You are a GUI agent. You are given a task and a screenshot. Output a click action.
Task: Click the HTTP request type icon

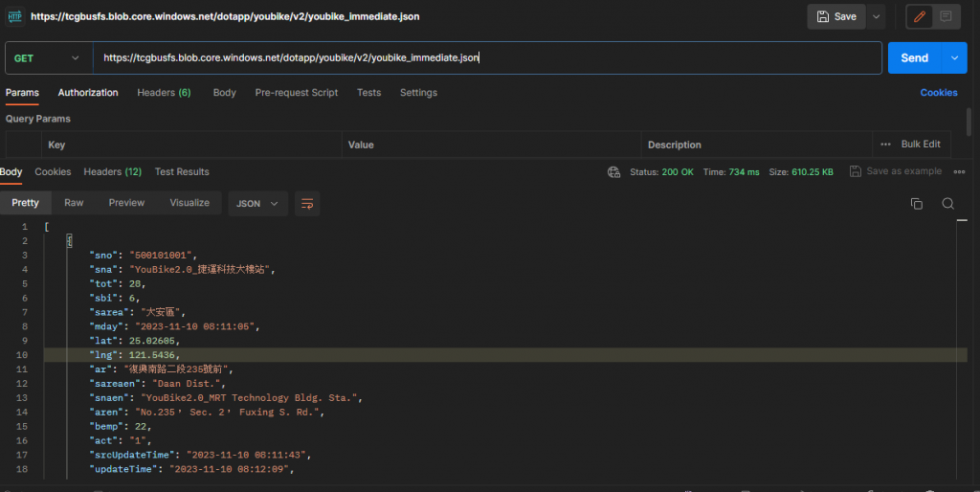click(x=14, y=16)
